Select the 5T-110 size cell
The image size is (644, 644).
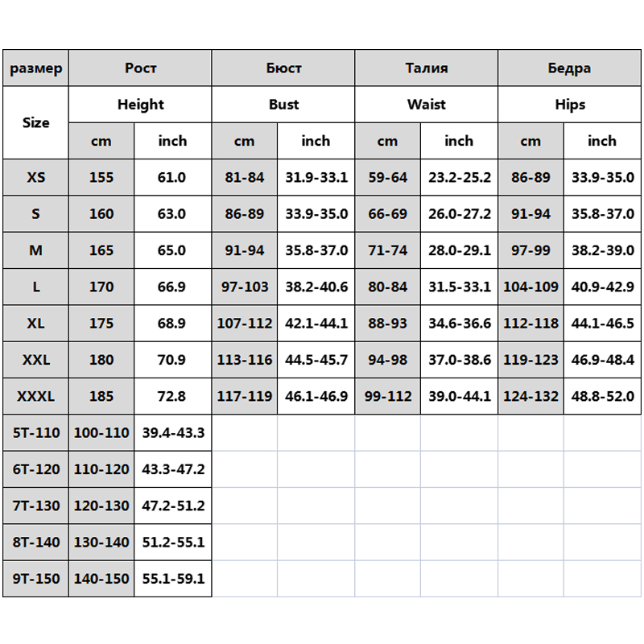click(x=35, y=433)
